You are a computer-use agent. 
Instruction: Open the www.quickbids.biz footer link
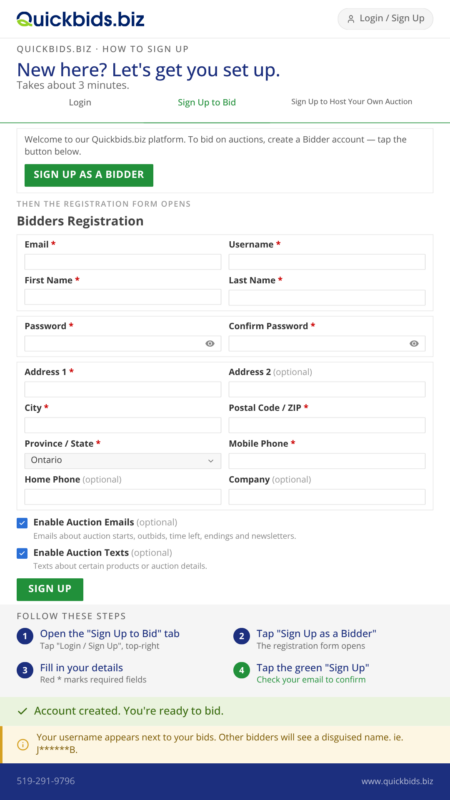[397, 781]
